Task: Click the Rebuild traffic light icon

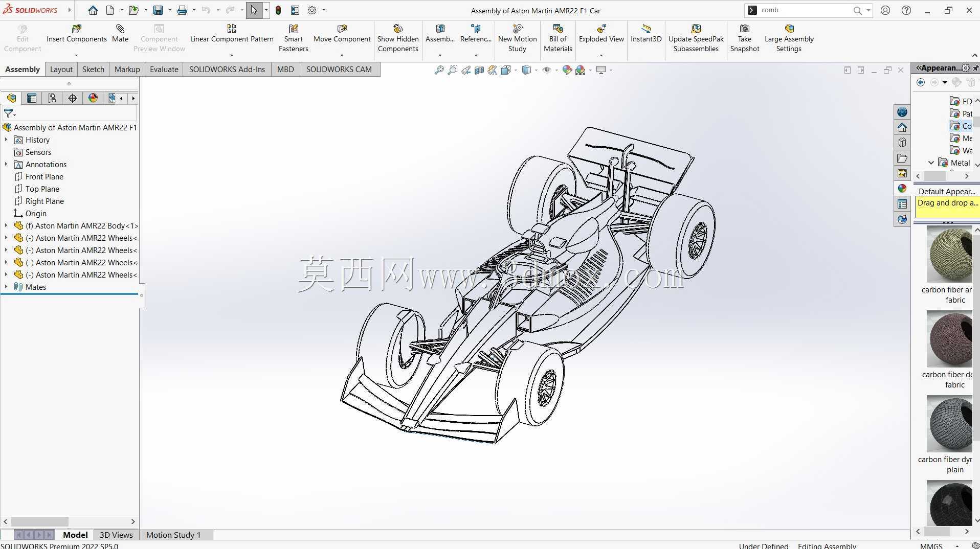Action: click(x=278, y=10)
